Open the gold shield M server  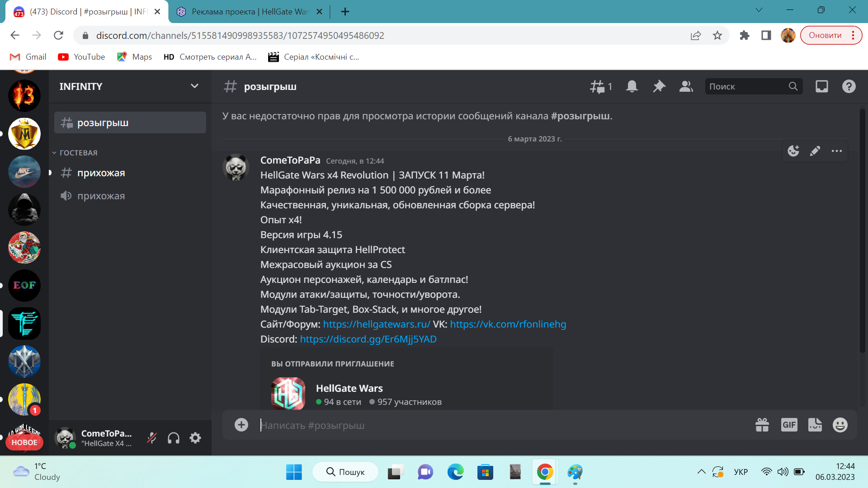pos(24,134)
